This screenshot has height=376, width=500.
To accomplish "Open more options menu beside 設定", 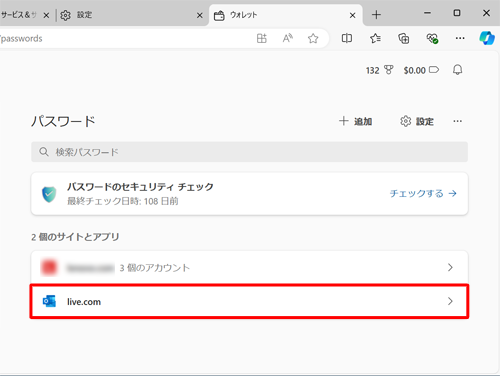I will click(x=458, y=121).
